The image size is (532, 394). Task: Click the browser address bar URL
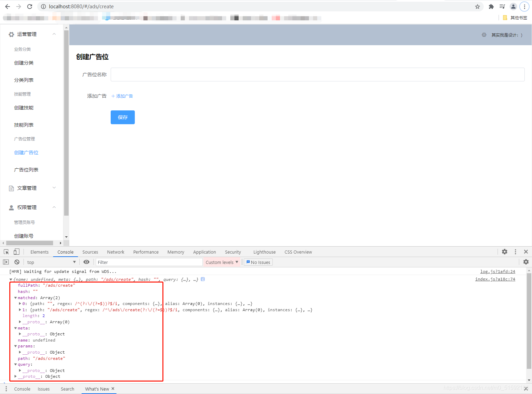(81, 7)
